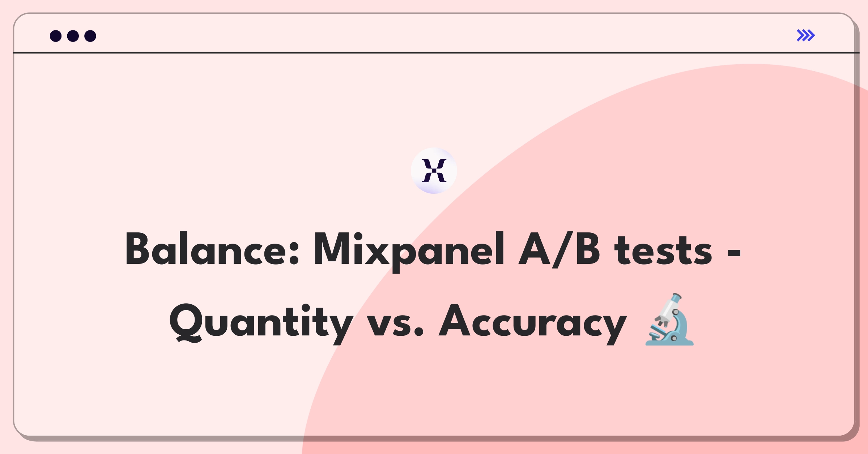This screenshot has height=454, width=868.
Task: Select the middle dark window dot
Action: tap(73, 36)
